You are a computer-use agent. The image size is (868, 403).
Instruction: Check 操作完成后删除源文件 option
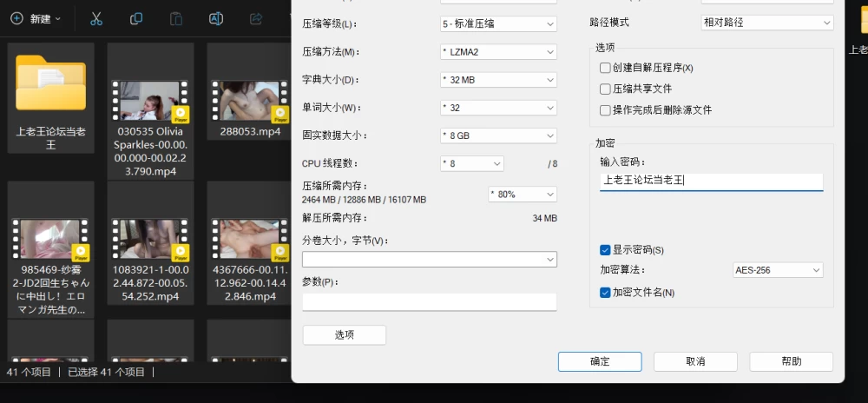(605, 110)
